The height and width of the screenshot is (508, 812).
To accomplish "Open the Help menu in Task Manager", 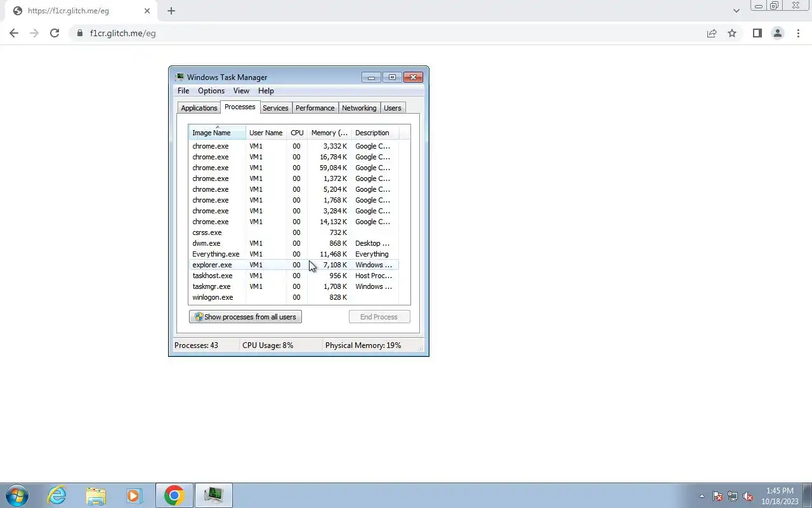I will point(266,91).
